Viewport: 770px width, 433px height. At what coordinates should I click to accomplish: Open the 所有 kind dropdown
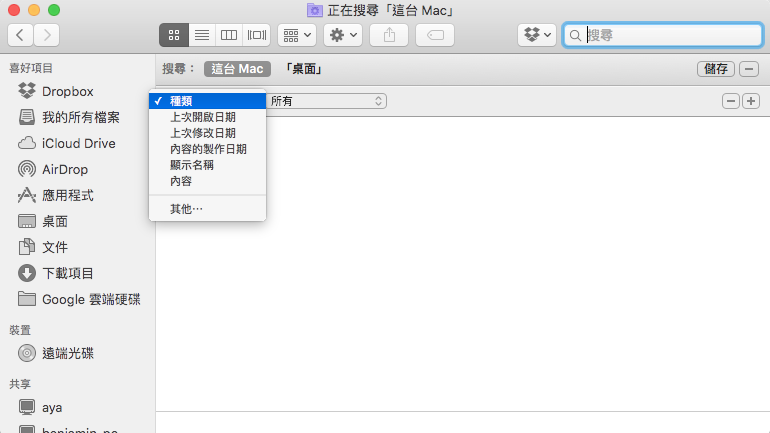coord(327,101)
